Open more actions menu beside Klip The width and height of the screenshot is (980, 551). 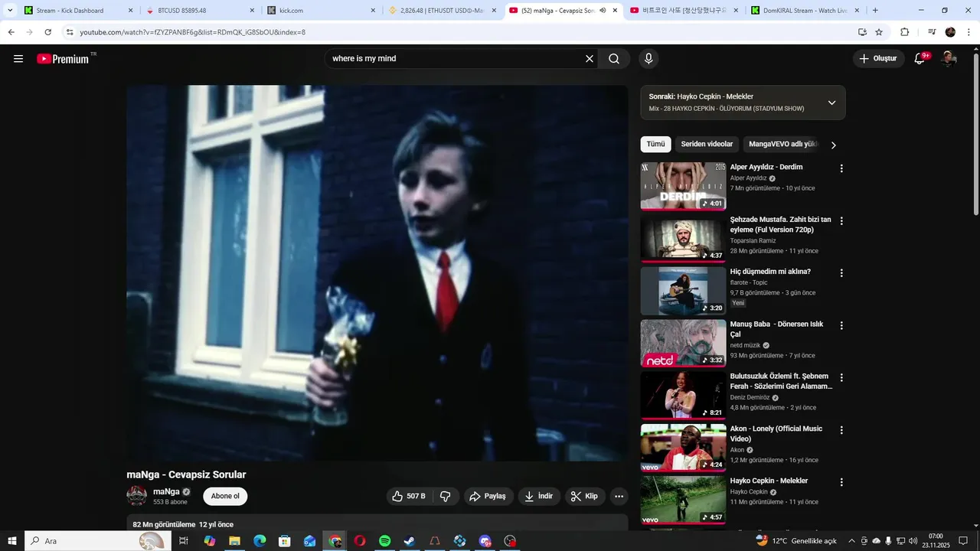pos(619,496)
